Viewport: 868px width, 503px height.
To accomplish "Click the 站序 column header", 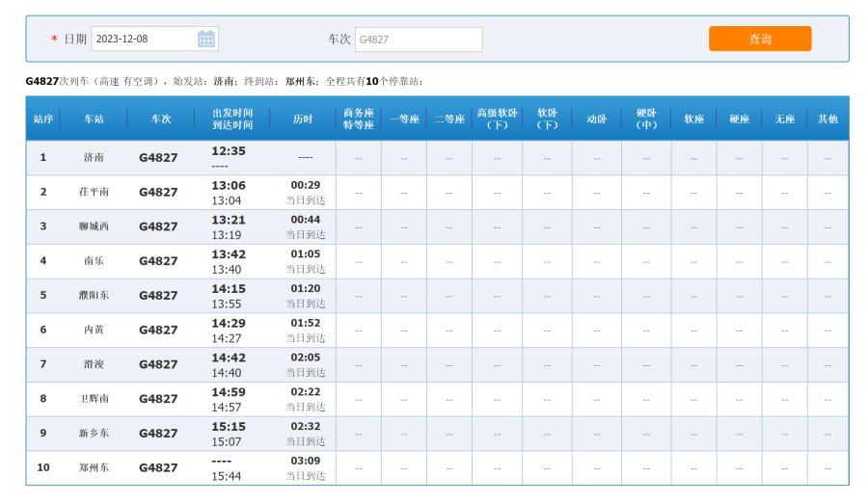I will [42, 119].
